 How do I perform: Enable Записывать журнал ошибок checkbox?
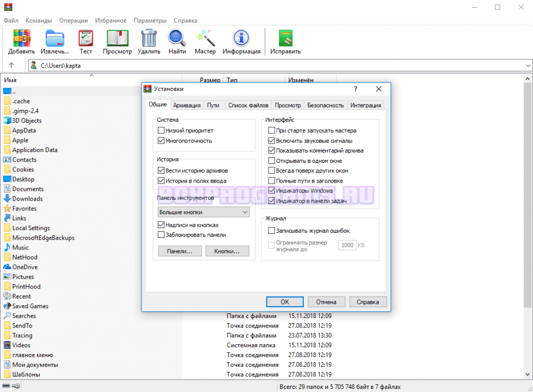[x=271, y=231]
